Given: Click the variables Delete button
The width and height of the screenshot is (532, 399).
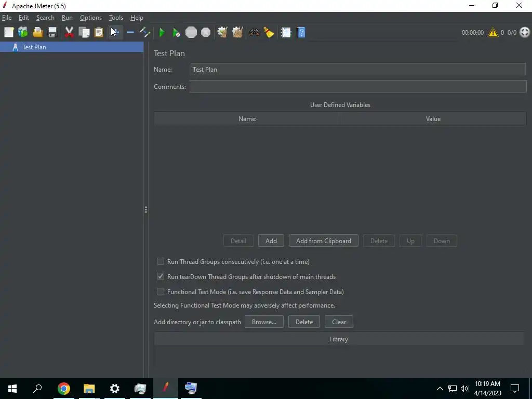Looking at the screenshot, I should click(379, 241).
